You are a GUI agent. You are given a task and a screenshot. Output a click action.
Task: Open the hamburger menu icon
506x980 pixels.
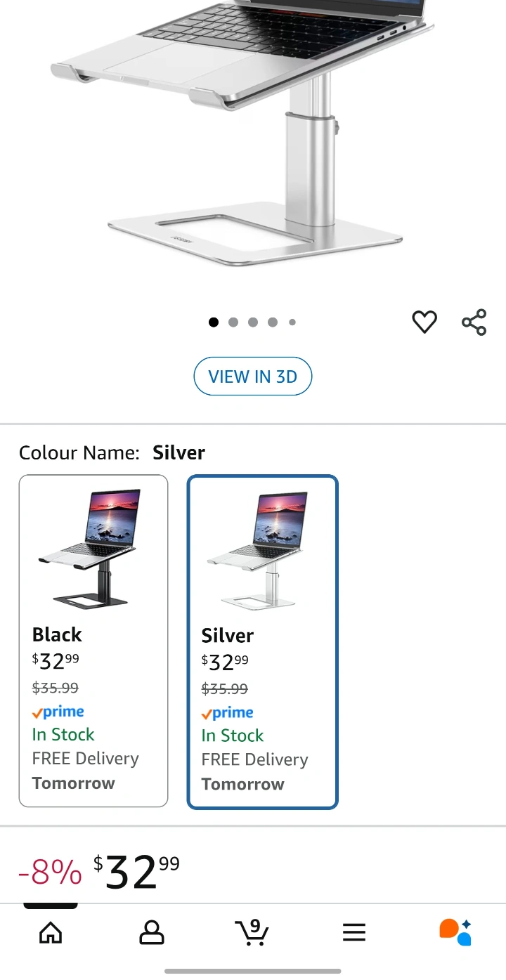[x=353, y=932]
